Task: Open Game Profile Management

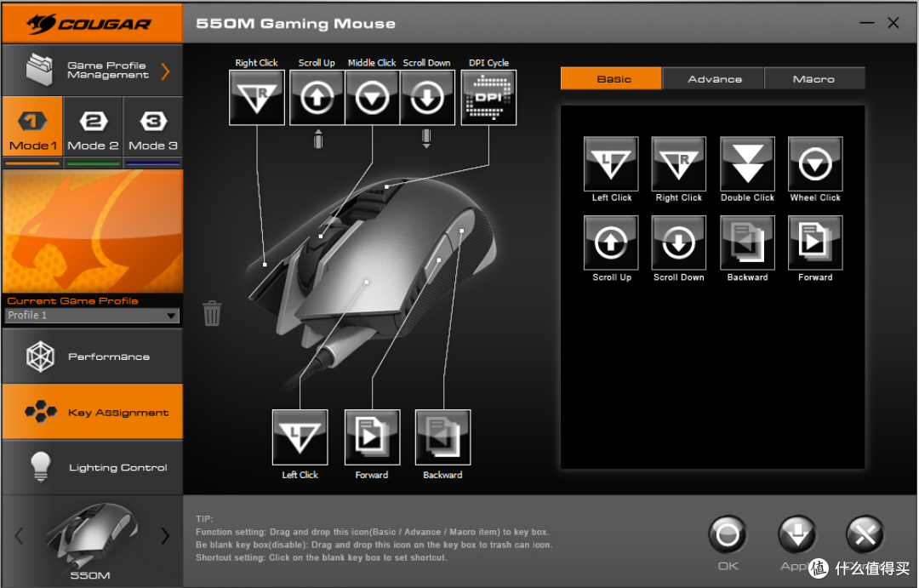Action: [92, 71]
